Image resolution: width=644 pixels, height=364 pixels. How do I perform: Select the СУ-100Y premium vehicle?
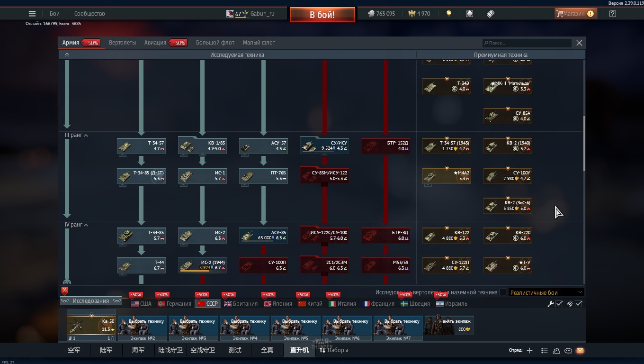508,176
